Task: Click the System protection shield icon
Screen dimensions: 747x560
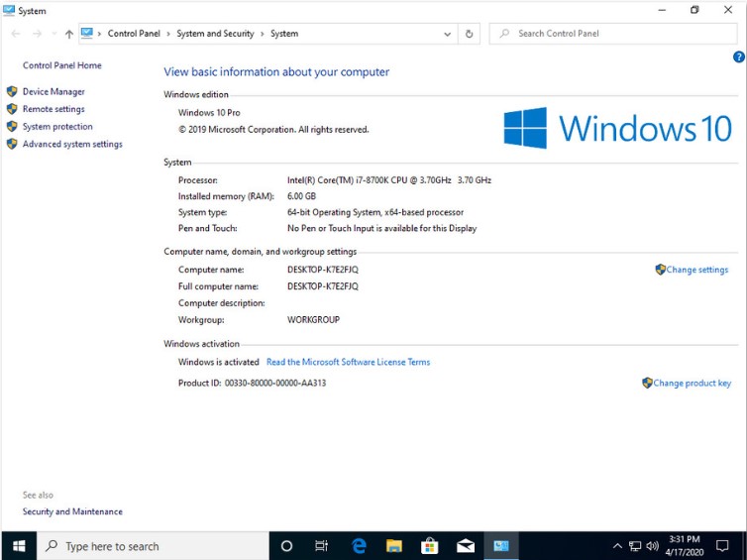Action: 12,126
